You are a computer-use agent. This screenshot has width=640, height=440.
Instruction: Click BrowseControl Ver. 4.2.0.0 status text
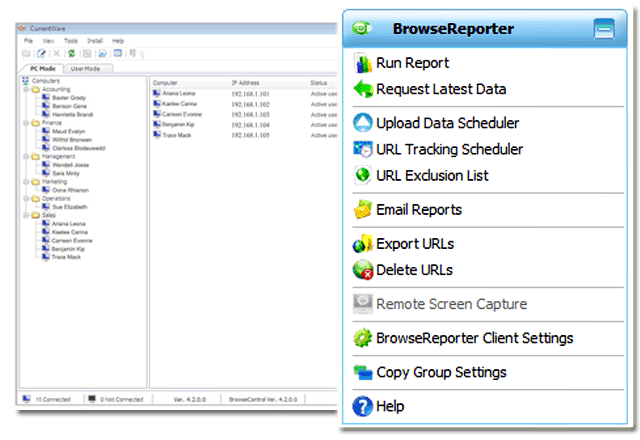[263, 400]
